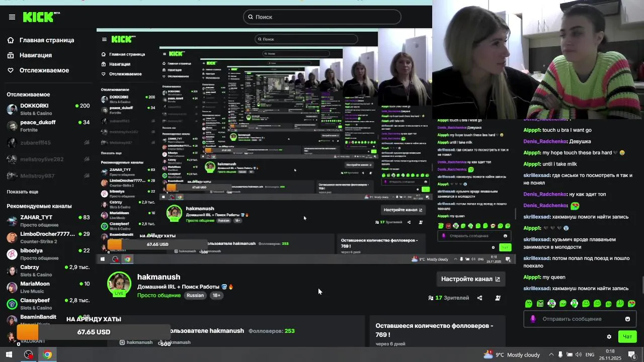Image resolution: width=644 pixels, height=362 pixels.
Task: Click the share icon beside viewer count
Action: point(479,298)
